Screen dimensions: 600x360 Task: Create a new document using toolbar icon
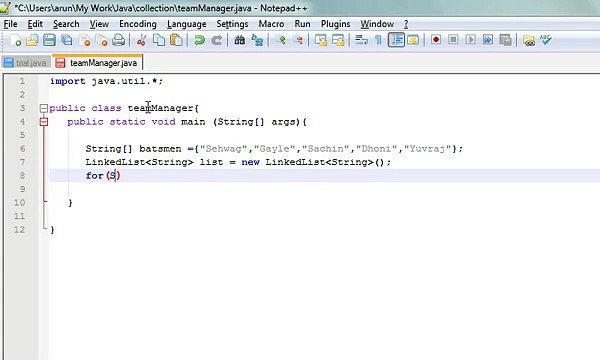[x=15, y=40]
